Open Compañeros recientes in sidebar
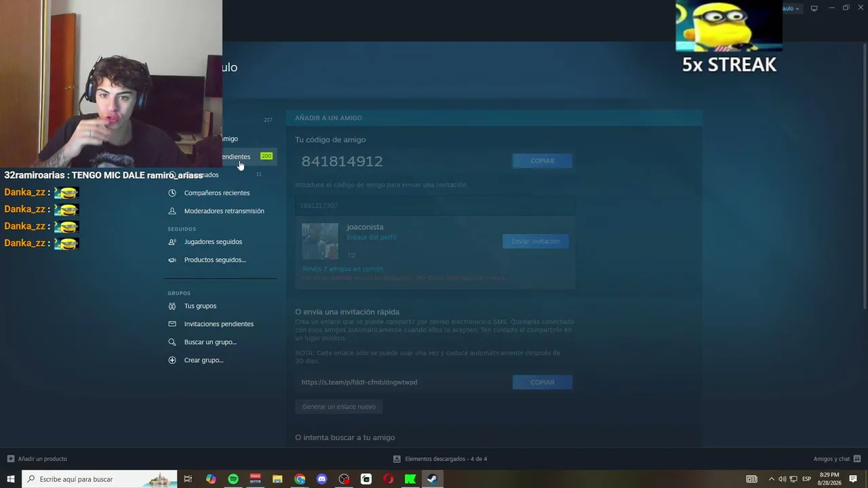Screen dimensions: 868x488 point(217,193)
